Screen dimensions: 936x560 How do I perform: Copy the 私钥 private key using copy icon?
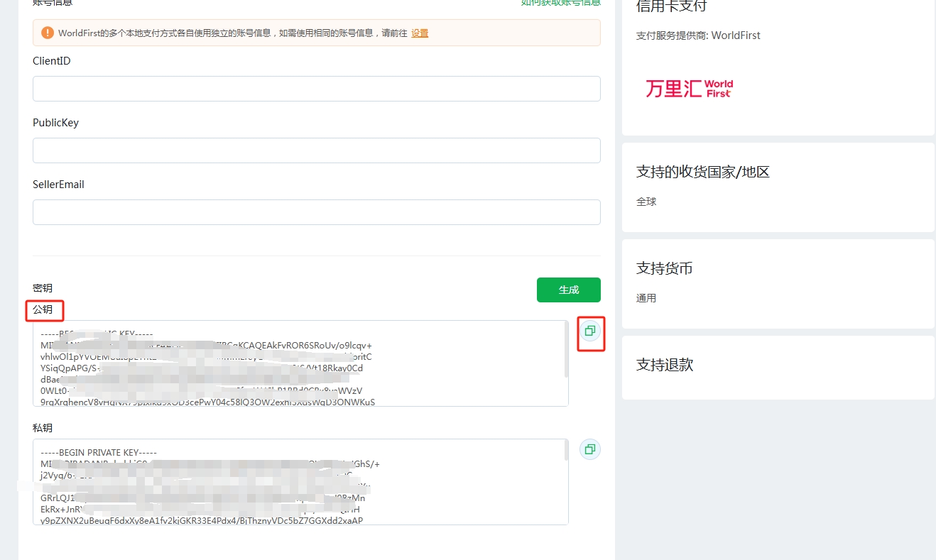(x=589, y=449)
